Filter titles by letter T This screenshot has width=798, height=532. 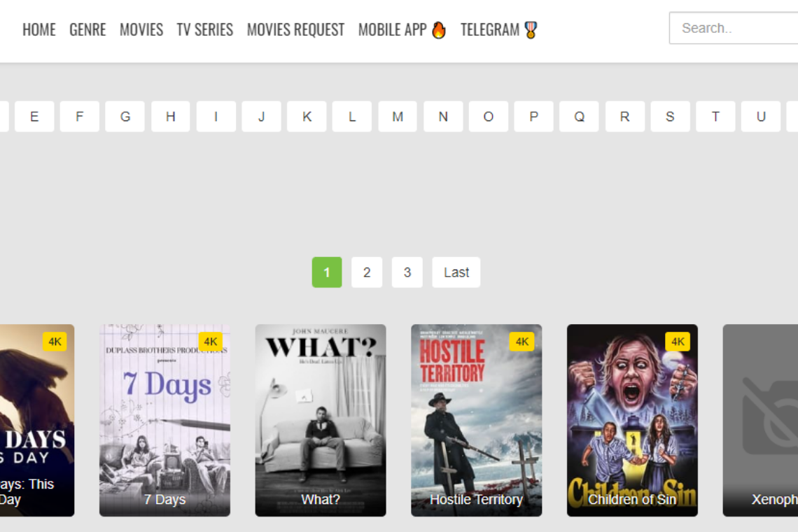715,117
